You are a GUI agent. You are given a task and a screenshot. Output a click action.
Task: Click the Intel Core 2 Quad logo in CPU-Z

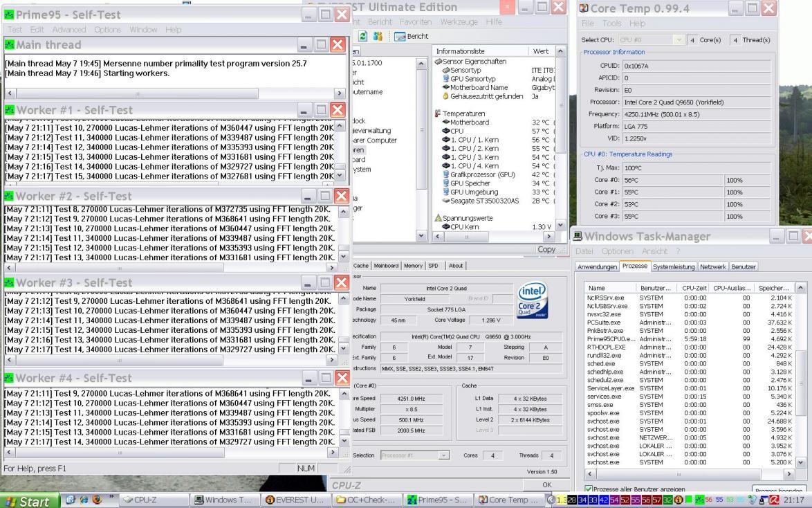tap(533, 300)
